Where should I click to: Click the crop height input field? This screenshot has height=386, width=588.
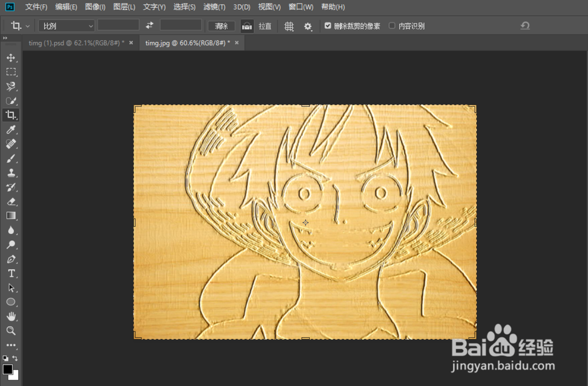181,25
